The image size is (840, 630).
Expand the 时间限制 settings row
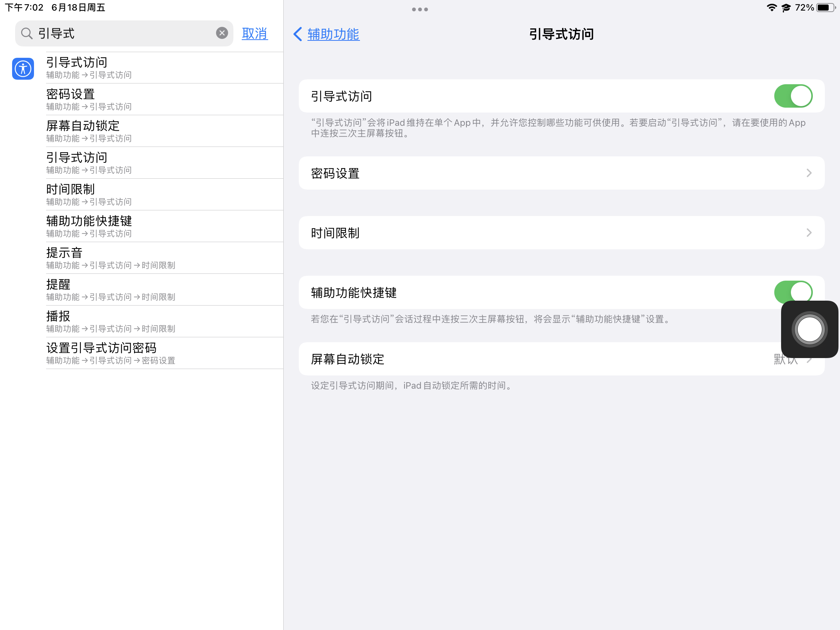click(561, 233)
